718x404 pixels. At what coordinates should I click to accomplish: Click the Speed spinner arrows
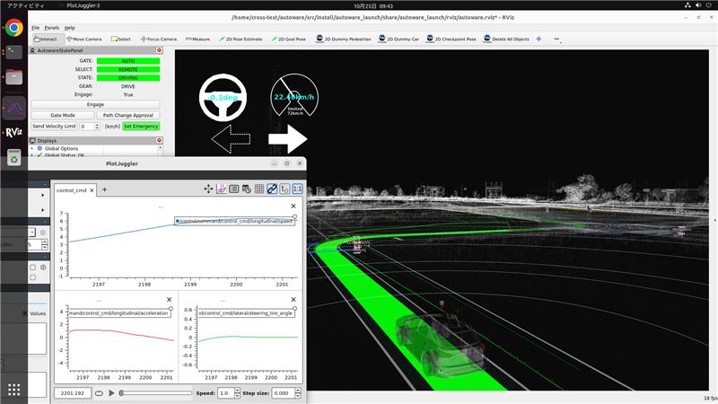pyautogui.click(x=237, y=393)
